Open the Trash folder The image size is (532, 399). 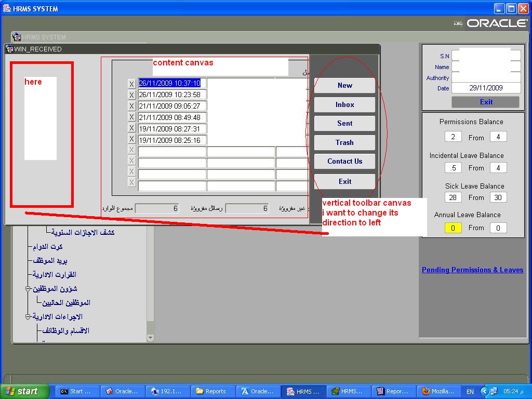click(344, 142)
